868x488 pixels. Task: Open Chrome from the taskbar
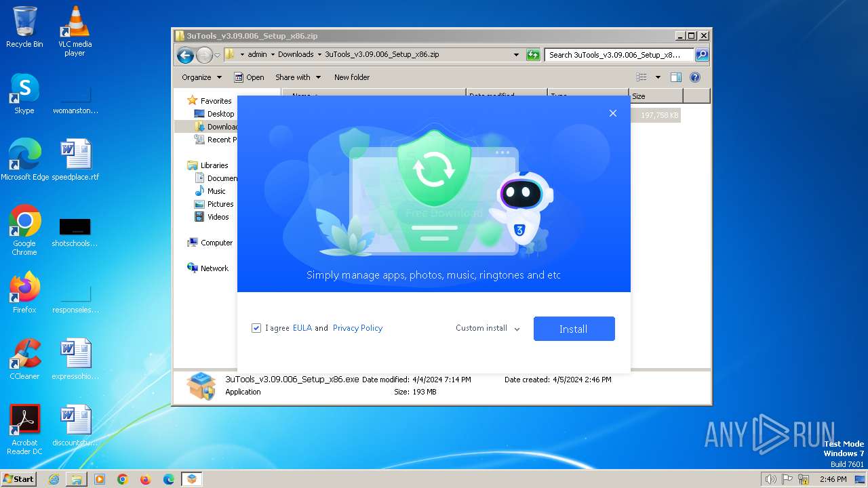123,479
